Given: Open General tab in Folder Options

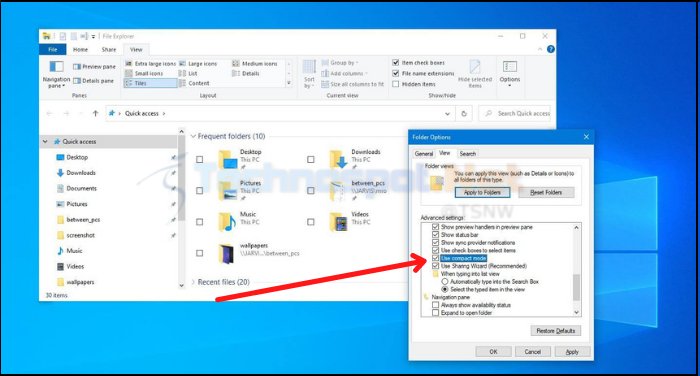Looking at the screenshot, I should click(x=424, y=154).
